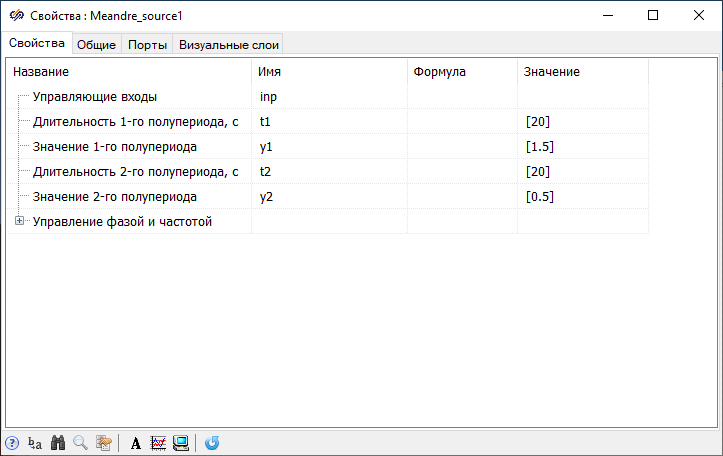Viewport: 723px width, 456px height.
Task: Select the 'Управляющие входы' row
Action: click(x=95, y=97)
